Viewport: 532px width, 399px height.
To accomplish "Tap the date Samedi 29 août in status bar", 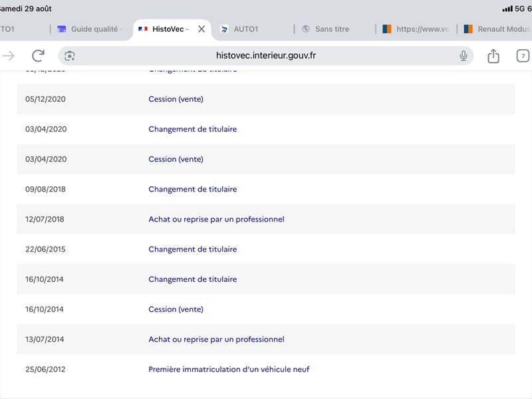I will 26,9.
